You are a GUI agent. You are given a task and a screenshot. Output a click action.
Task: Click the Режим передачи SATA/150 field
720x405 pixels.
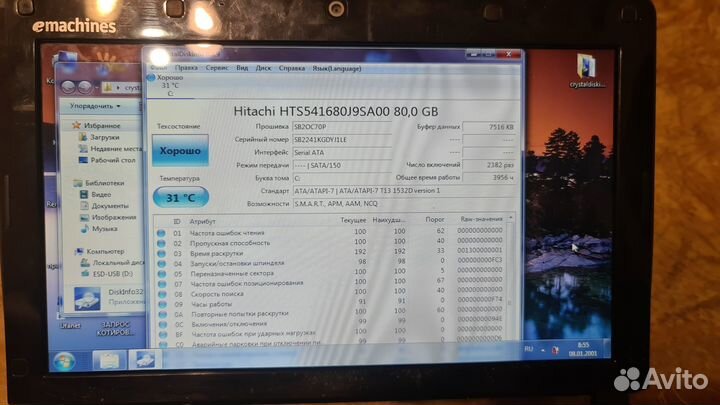(x=342, y=165)
